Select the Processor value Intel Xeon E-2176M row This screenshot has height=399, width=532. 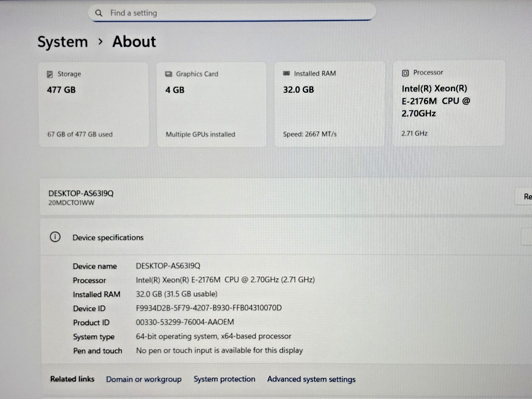pyautogui.click(x=225, y=280)
